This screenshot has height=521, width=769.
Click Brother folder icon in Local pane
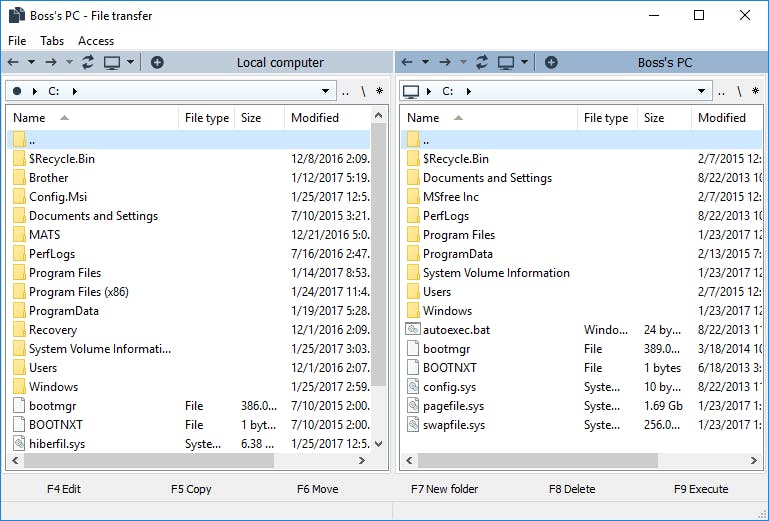(19, 178)
